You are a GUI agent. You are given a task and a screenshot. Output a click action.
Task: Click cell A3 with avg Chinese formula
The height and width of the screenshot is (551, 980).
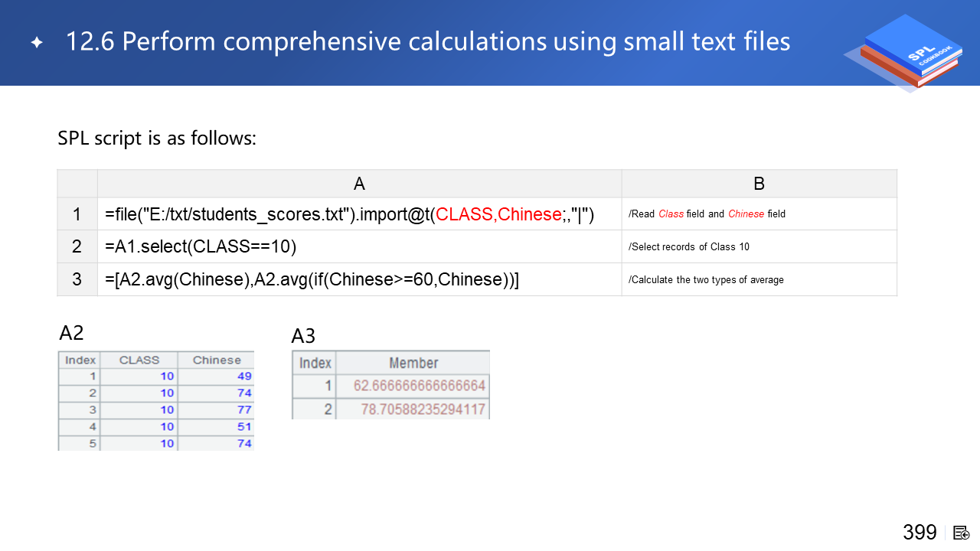pyautogui.click(x=312, y=279)
